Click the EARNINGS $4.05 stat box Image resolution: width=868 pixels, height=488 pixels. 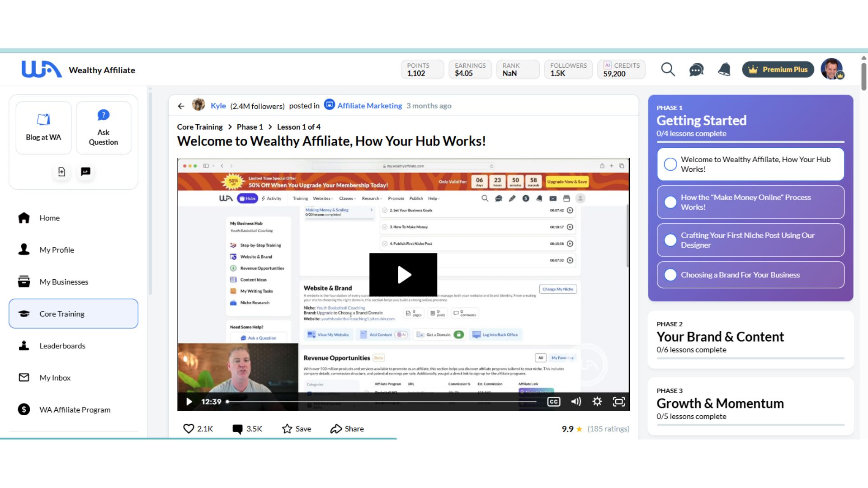470,70
